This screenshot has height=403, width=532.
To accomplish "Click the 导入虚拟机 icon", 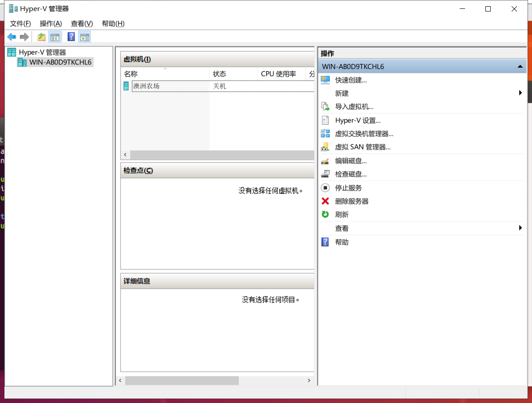I will click(325, 107).
